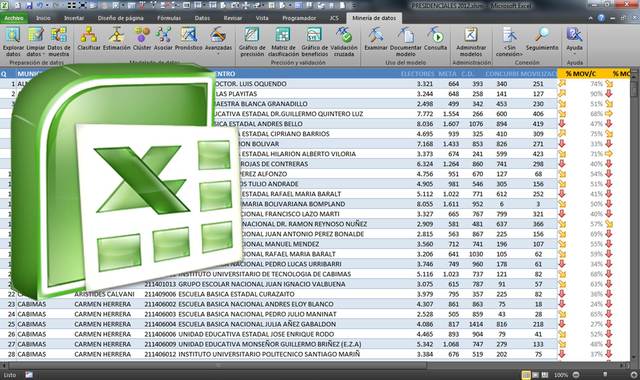Select the ELECTORES column header
The image size is (640, 380).
click(x=417, y=74)
